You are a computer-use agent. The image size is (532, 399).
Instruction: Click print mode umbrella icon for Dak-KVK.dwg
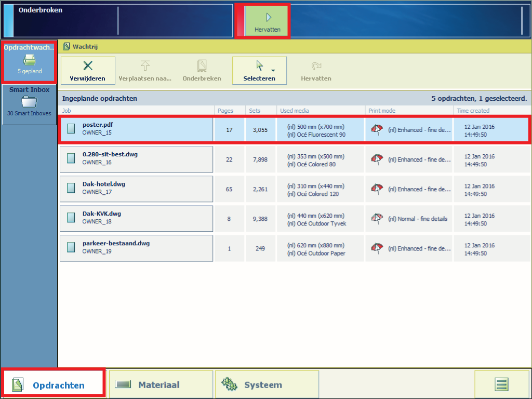377,219
